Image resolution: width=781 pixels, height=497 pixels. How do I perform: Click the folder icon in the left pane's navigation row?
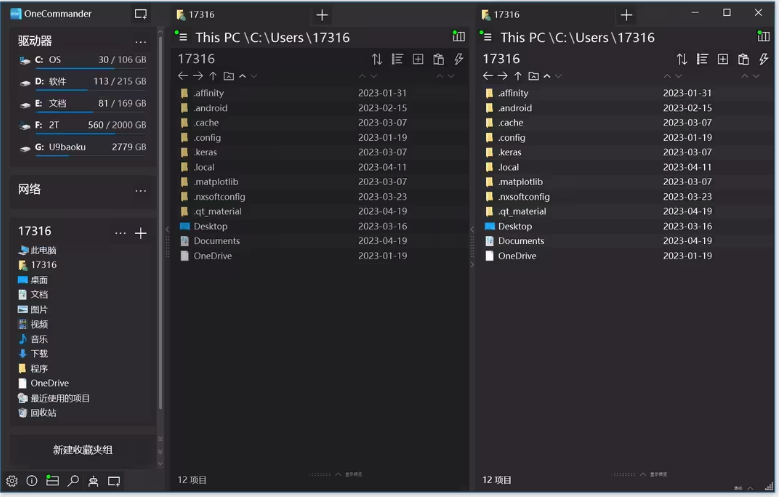point(229,76)
